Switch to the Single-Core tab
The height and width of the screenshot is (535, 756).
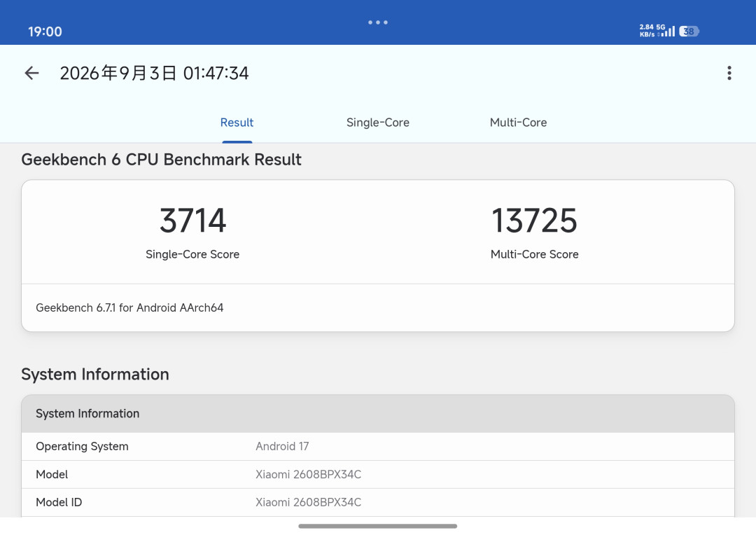(x=377, y=123)
